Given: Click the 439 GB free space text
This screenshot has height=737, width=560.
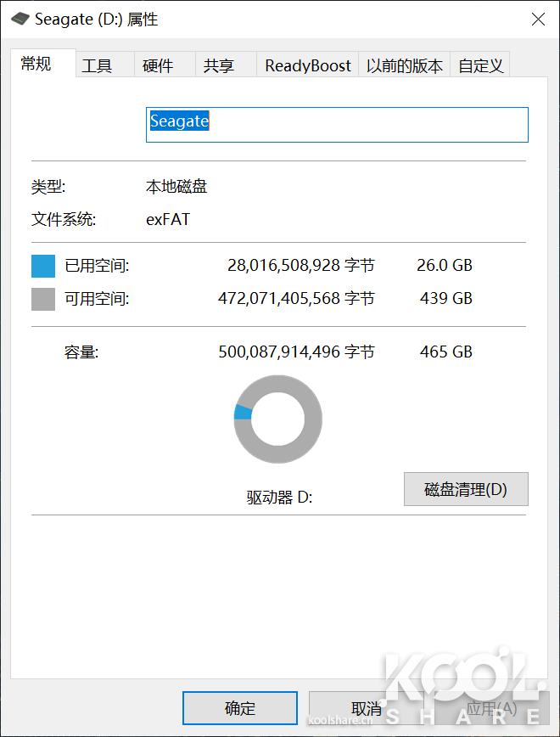Looking at the screenshot, I should 446,299.
